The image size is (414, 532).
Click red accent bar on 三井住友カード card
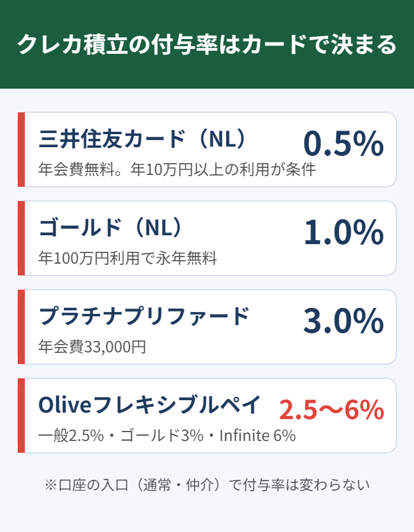point(21,150)
